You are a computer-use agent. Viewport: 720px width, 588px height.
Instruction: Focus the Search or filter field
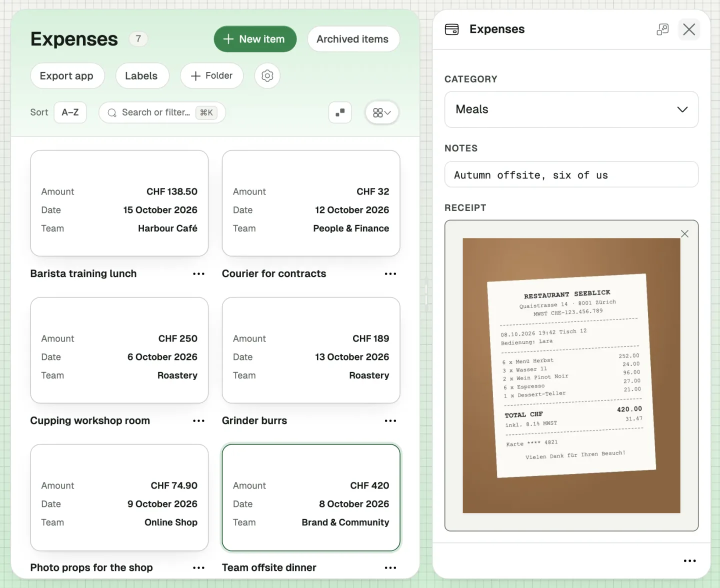[x=162, y=112]
